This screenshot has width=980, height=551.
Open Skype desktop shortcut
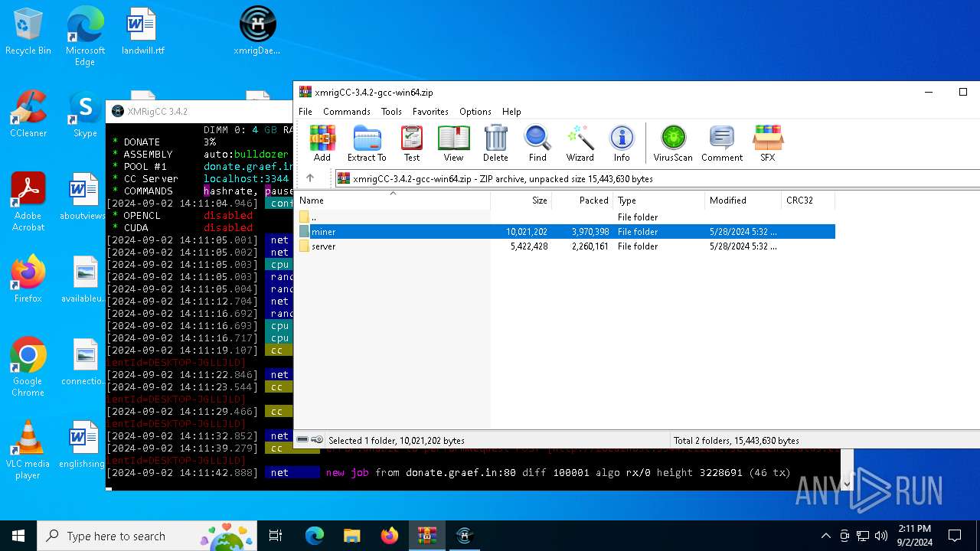(x=85, y=115)
